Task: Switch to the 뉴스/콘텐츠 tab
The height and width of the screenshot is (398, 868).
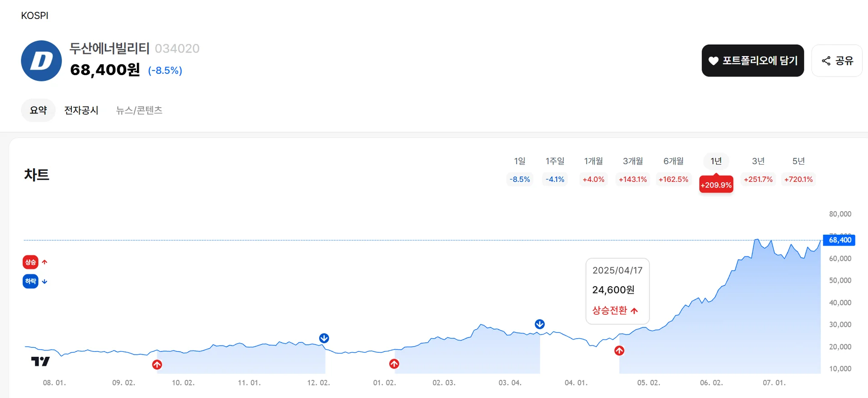Action: click(x=139, y=110)
